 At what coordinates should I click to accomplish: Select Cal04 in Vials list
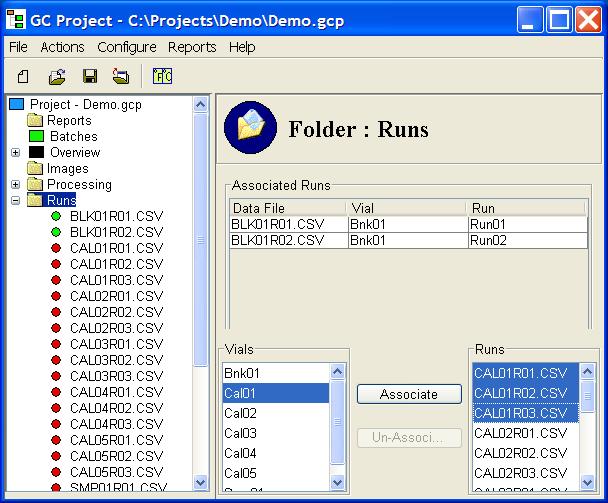[276, 453]
